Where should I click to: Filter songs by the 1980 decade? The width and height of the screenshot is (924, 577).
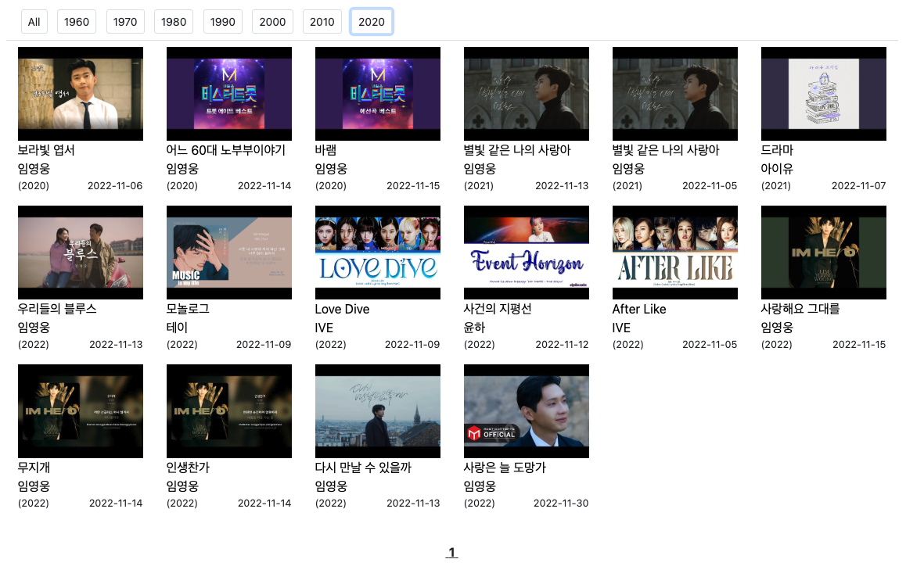coord(174,22)
